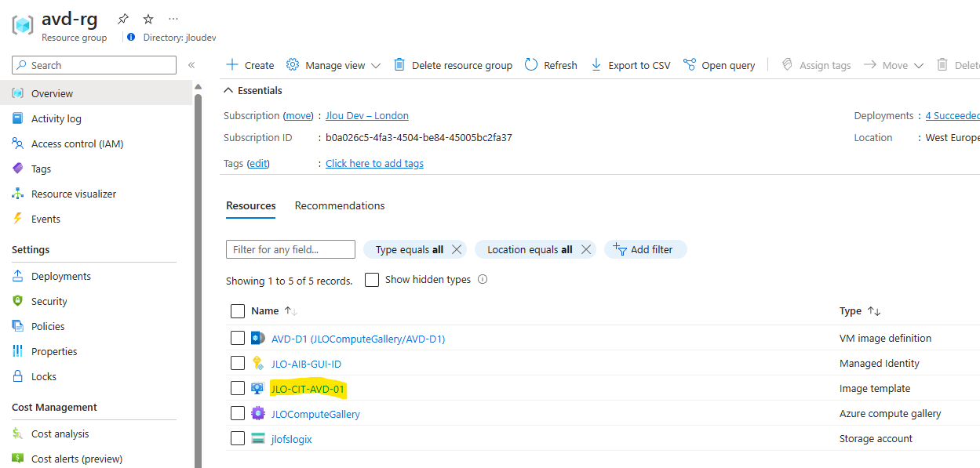This screenshot has width=980, height=468.
Task: Click the Properties sidebar icon
Action: (18, 351)
